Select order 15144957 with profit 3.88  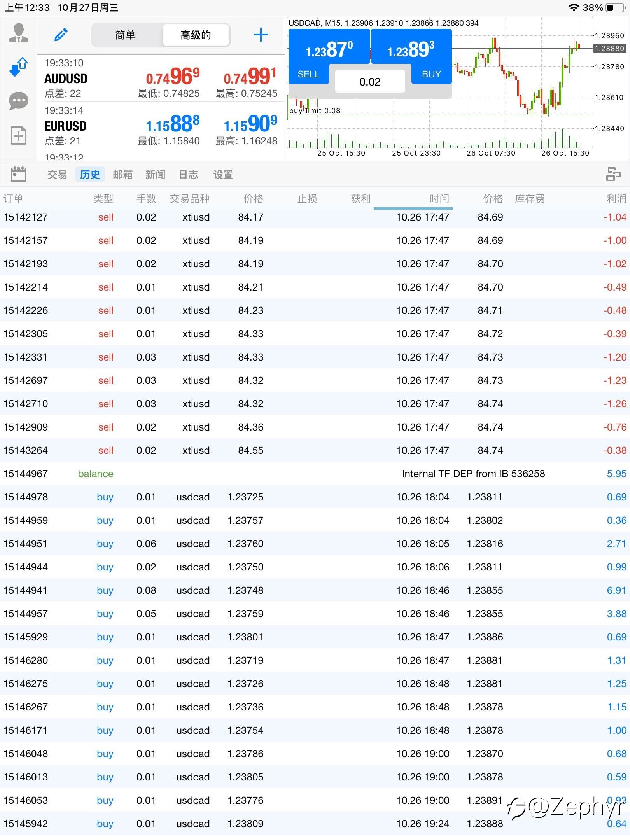(x=315, y=614)
